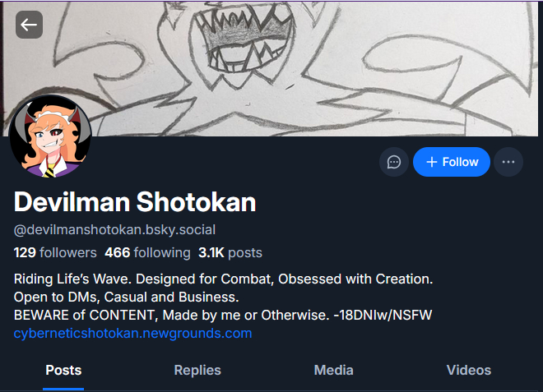This screenshot has height=392, width=543.
Task: Click the BEWARE of CONTENT bio line
Action: (223, 316)
